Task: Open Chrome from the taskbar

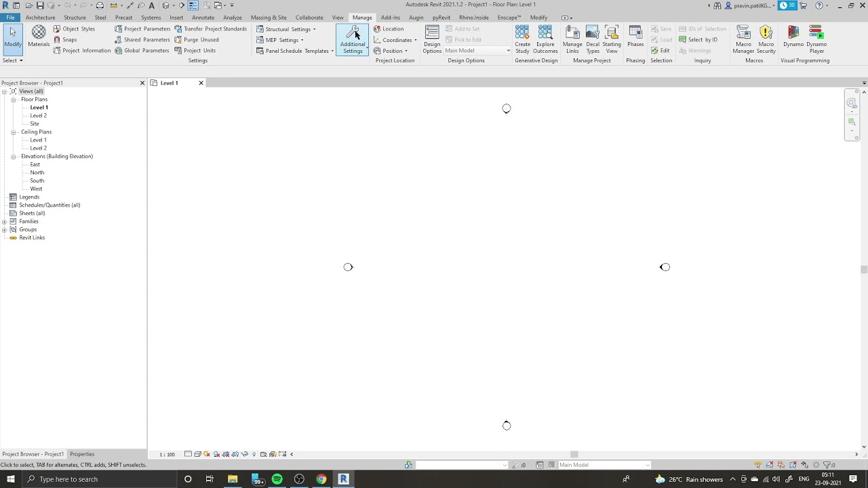Action: tap(321, 479)
